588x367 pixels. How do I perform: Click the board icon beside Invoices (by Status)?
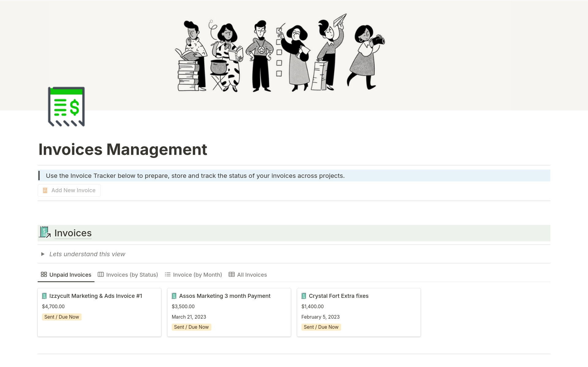101,274
